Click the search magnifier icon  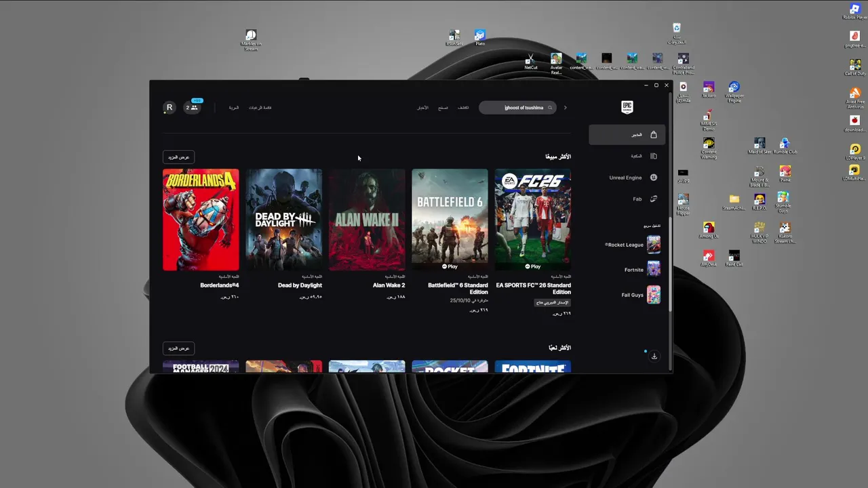(550, 108)
